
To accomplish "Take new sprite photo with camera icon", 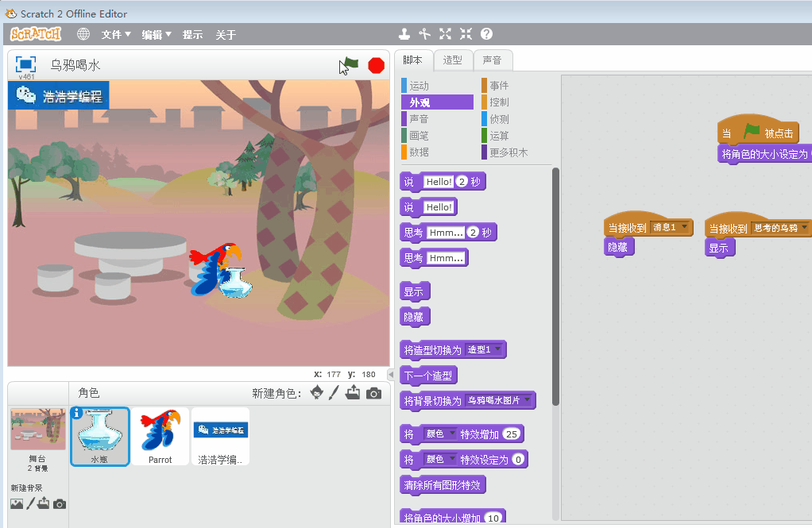I will click(373, 392).
